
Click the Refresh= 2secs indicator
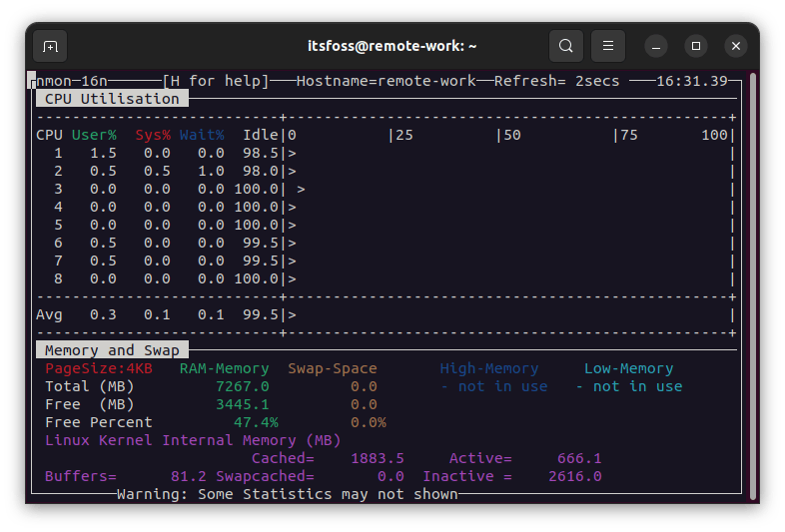(556, 81)
